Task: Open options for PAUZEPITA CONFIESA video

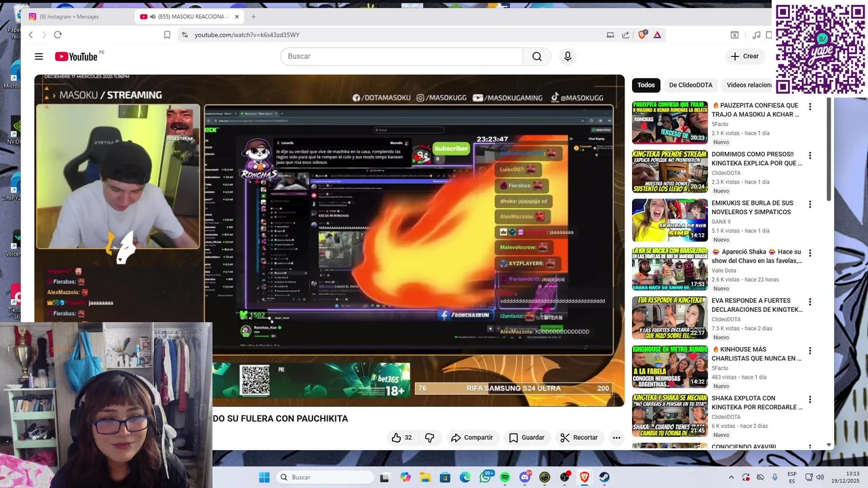Action: coord(810,106)
